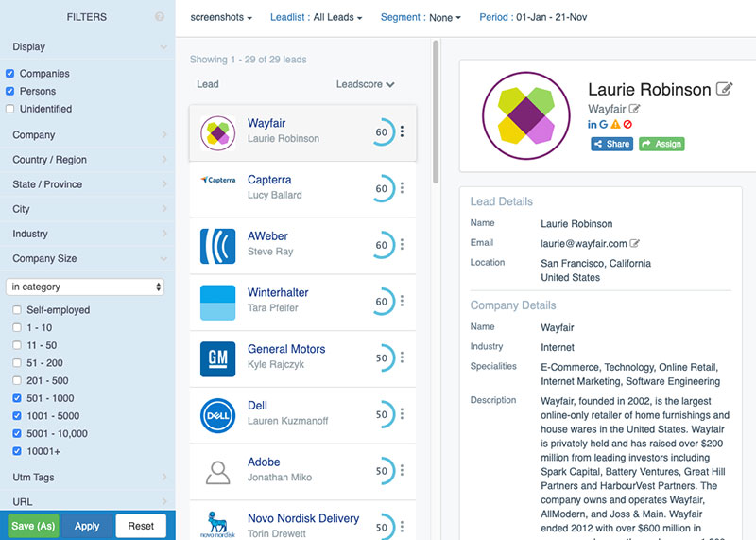Click the Reset filters button
Screen dimensions: 756x540
[x=141, y=526]
